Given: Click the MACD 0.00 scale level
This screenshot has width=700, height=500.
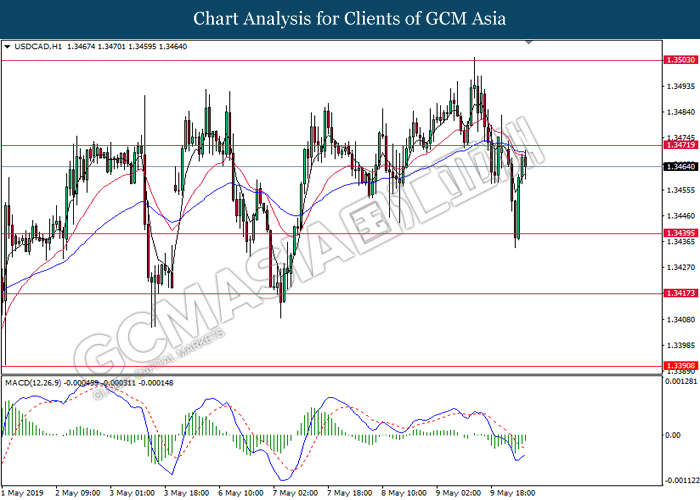Looking at the screenshot, I should 674,435.
